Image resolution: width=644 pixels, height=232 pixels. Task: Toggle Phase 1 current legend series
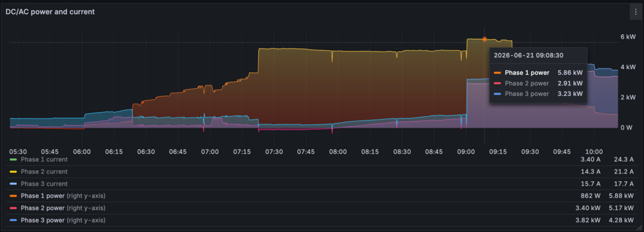point(44,159)
